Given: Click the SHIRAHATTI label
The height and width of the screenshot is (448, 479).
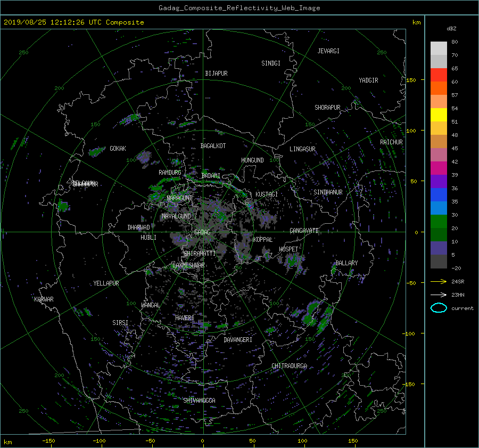Looking at the screenshot, I should coord(200,254).
